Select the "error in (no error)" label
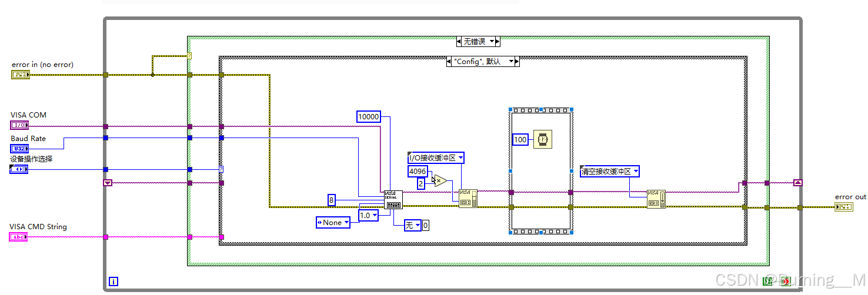Viewport: 868px width, 295px height. [42, 65]
